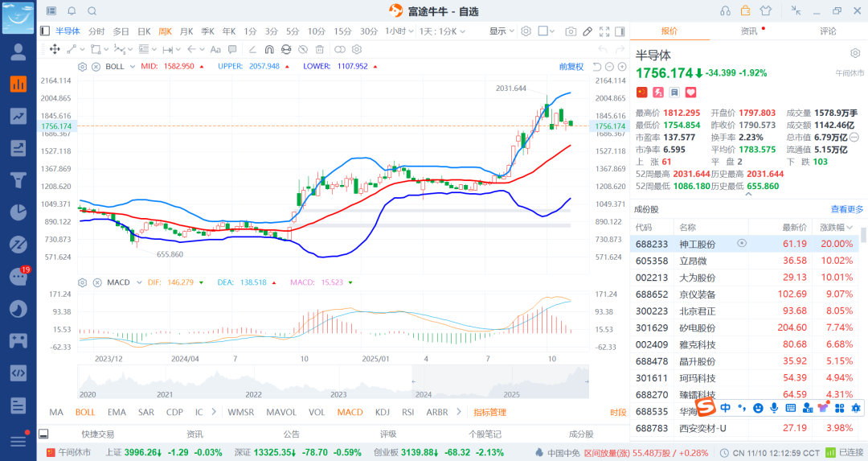Image resolution: width=868 pixels, height=461 pixels.
Task: Click the magnet snap drawing tool
Action: pos(268,49)
